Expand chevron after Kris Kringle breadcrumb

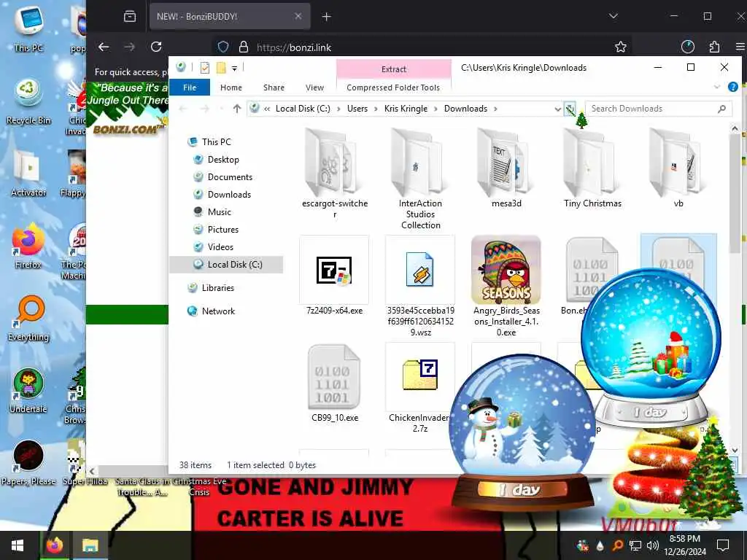coord(436,109)
